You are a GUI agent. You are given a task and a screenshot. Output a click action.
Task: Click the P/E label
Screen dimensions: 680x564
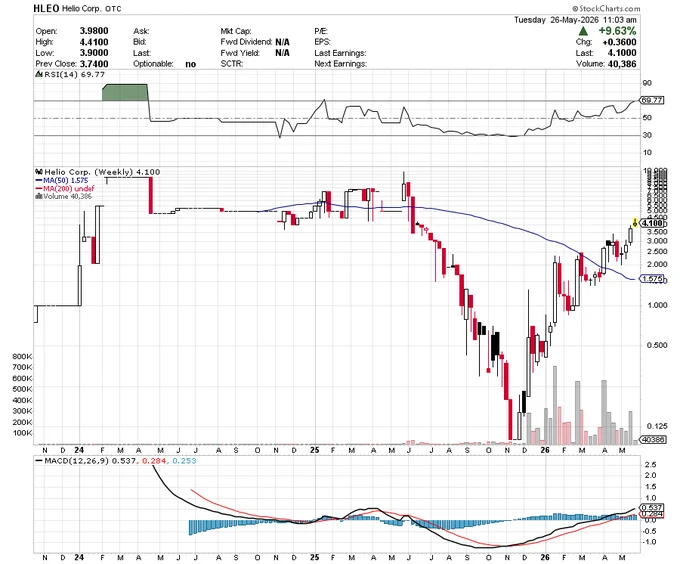tap(321, 31)
